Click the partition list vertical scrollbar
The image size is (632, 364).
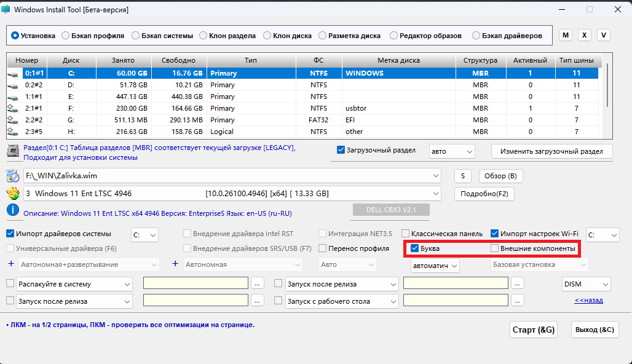[607, 85]
